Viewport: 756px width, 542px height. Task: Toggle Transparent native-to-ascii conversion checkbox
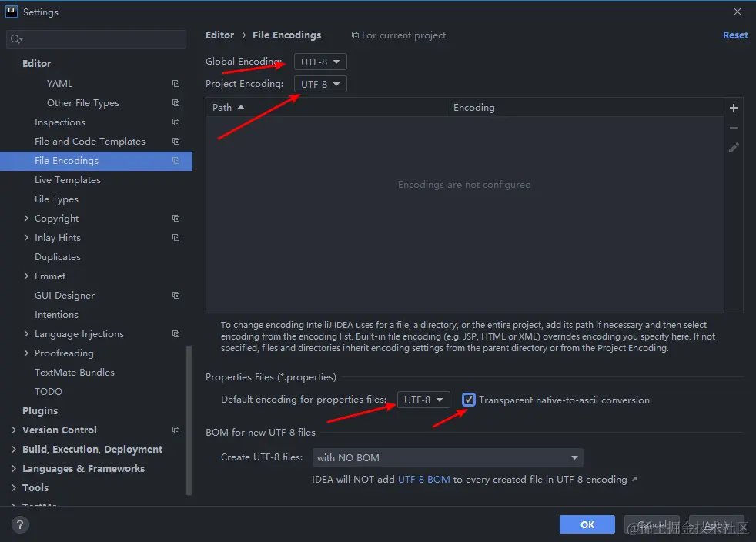[469, 400]
